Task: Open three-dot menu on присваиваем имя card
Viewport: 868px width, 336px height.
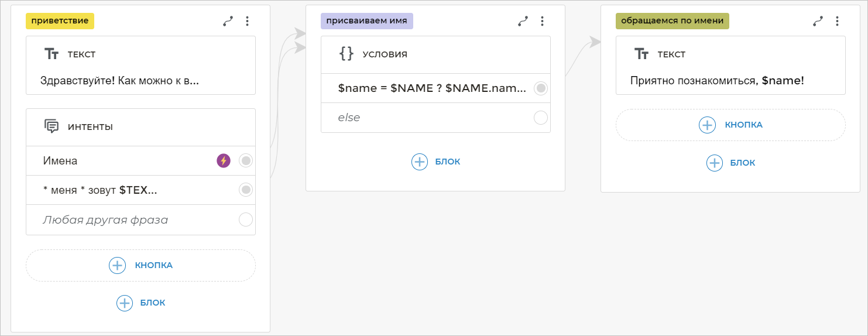Action: [542, 21]
